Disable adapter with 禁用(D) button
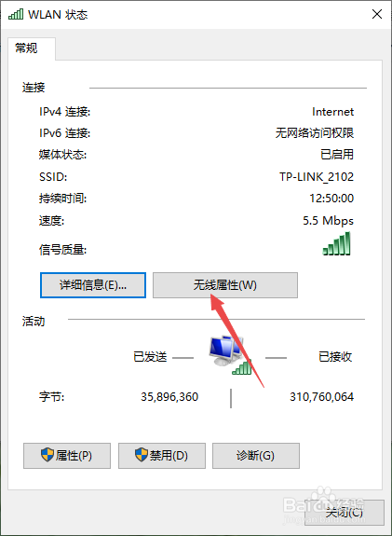 pyautogui.click(x=162, y=456)
